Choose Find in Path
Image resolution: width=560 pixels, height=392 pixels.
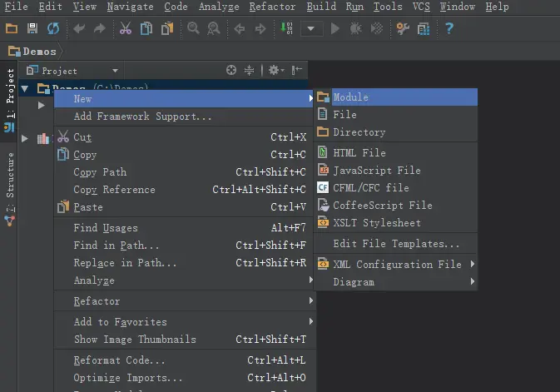tap(184, 246)
